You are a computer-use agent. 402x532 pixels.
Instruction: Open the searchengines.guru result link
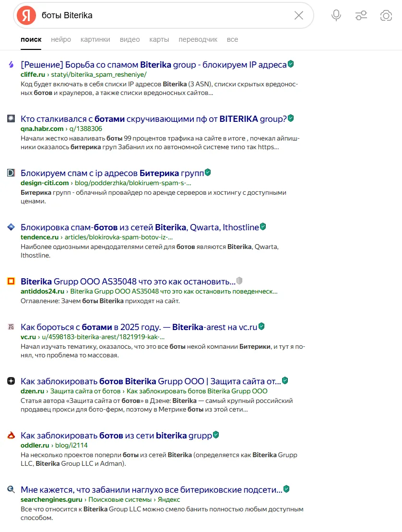pyautogui.click(x=151, y=490)
